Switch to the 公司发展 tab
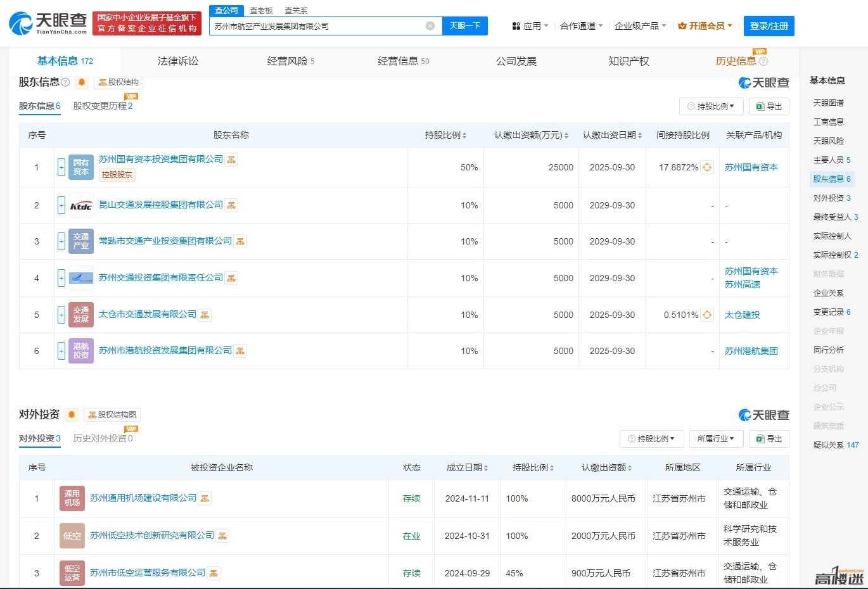Viewport: 868px width, 589px height. coord(516,61)
